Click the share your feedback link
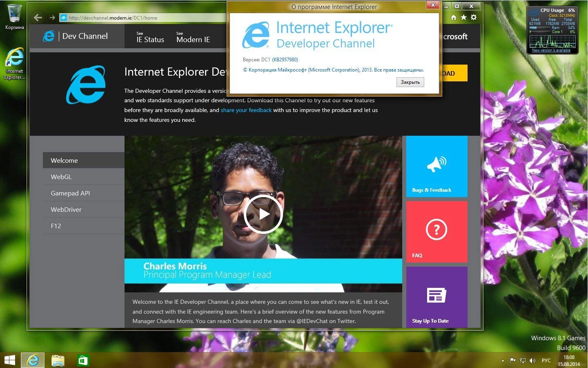Viewport: 588px width, 368px height. 246,110
